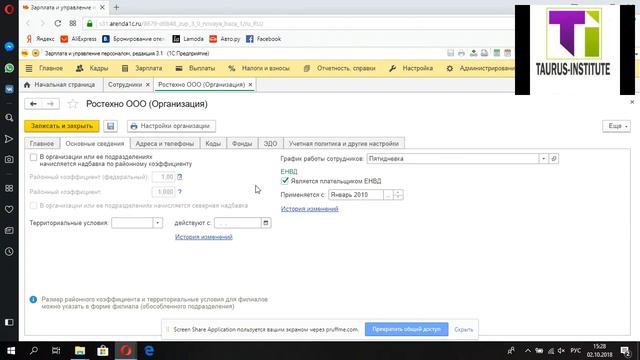
Task: Switch to the 'Фонды' tab
Action: (242, 144)
